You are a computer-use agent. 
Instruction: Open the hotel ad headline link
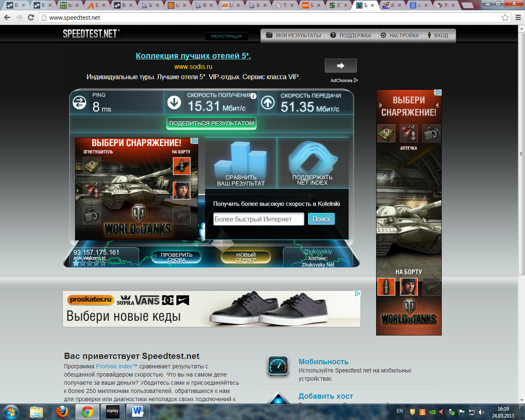pyautogui.click(x=193, y=56)
